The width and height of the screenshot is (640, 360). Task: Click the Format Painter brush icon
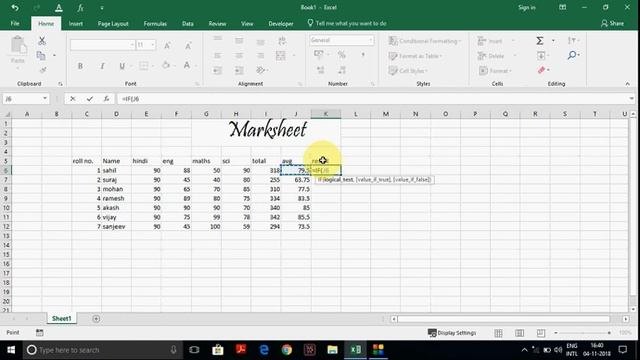click(42, 70)
